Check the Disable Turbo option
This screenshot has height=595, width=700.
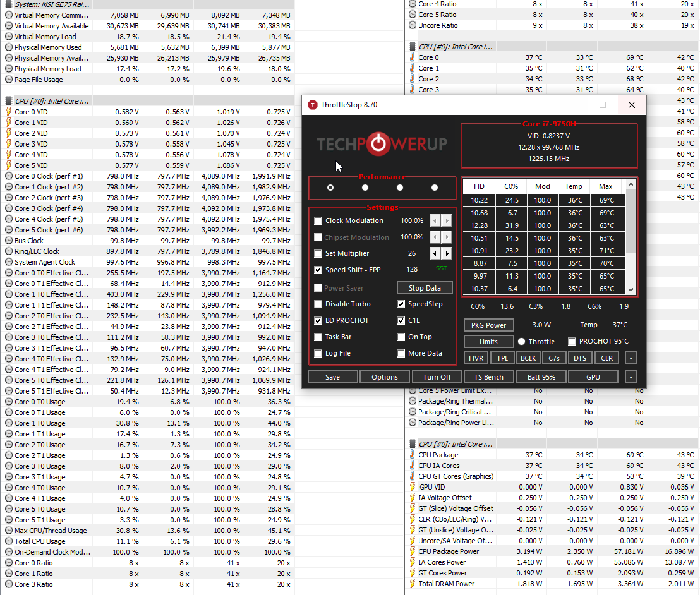[318, 304]
